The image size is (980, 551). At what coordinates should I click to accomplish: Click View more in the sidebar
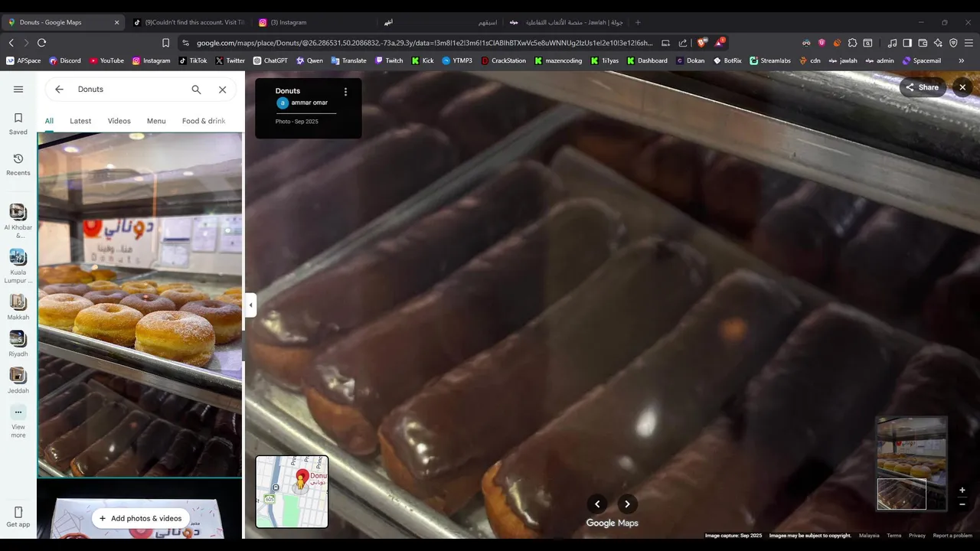18,422
